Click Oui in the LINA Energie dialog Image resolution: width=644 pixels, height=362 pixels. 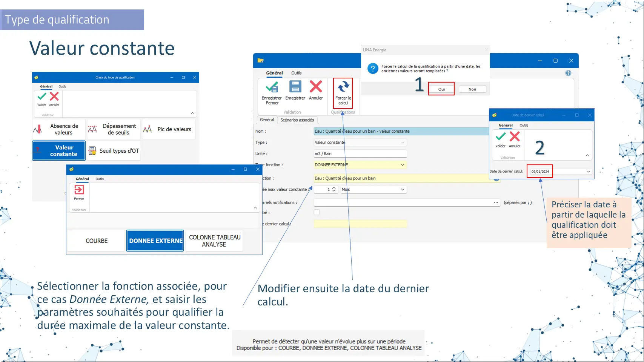pos(441,89)
